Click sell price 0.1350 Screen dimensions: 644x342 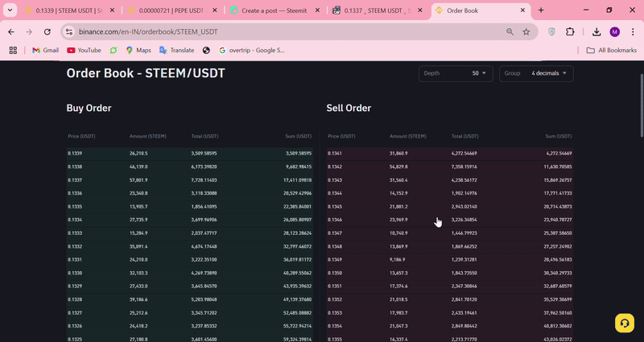click(x=335, y=273)
